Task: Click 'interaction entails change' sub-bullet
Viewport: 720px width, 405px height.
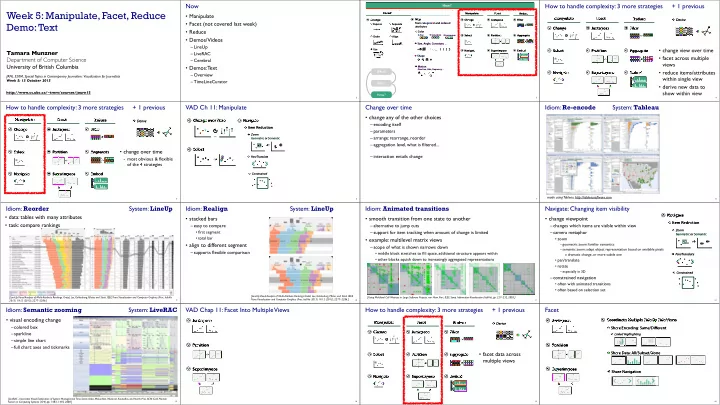Action: [396, 157]
